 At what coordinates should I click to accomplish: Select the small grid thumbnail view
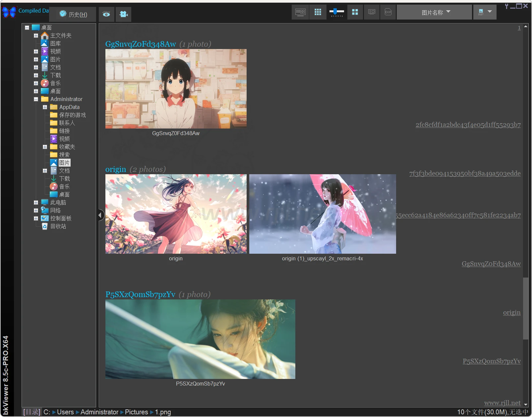tap(318, 12)
